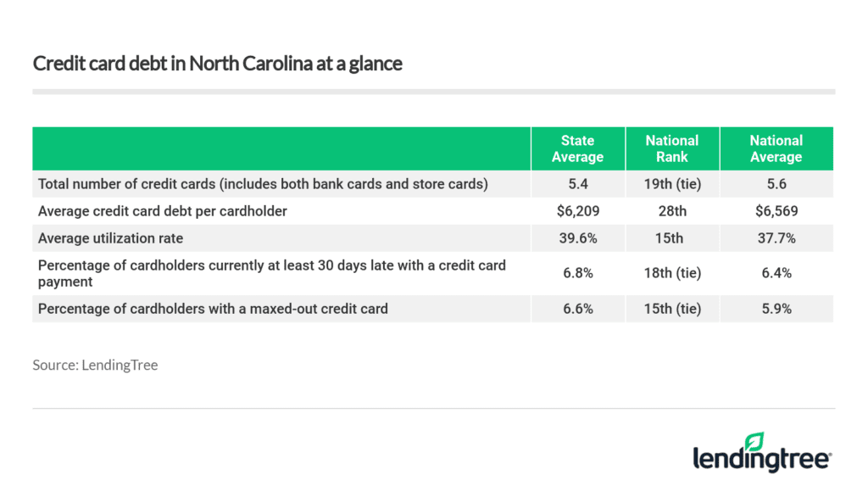Viewport: 868px width, 497px height.
Task: Click the 39.6% utilization rate cell
Action: coord(577,238)
